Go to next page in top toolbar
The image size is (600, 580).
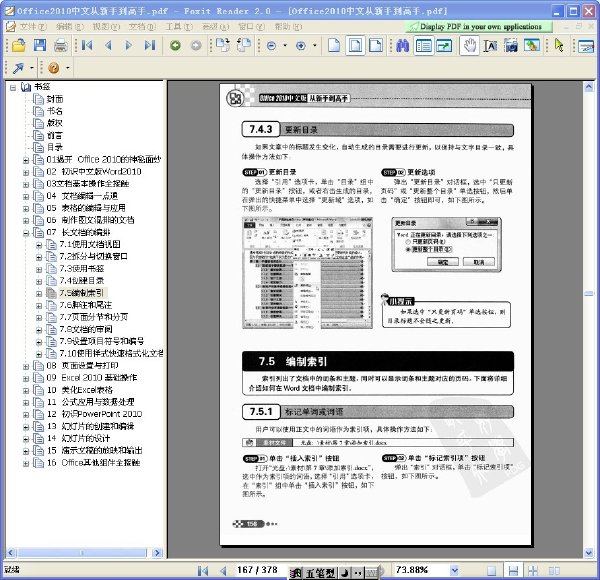pyautogui.click(x=129, y=46)
